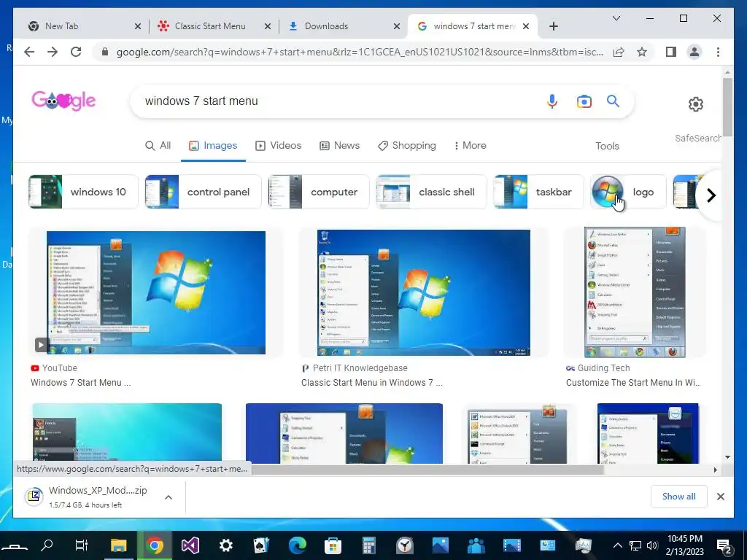Click the lock icon in the address bar
Viewport: 747px width, 560px height.
click(105, 52)
